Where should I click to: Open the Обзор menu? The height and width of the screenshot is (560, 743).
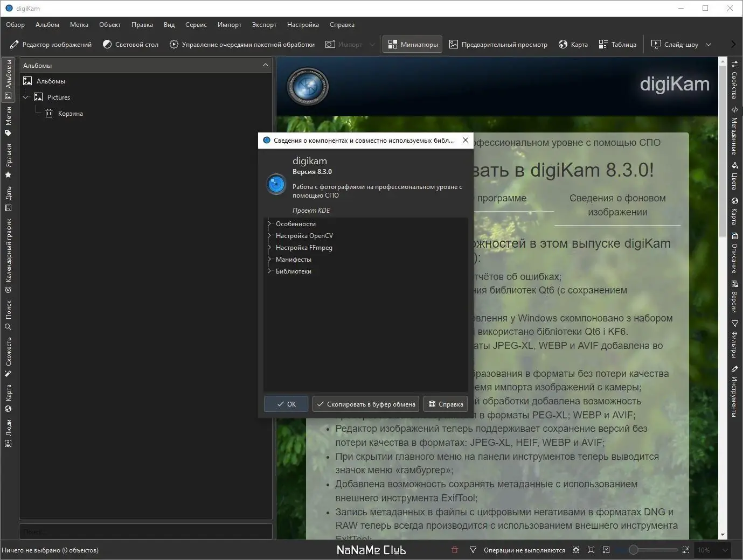pos(15,25)
